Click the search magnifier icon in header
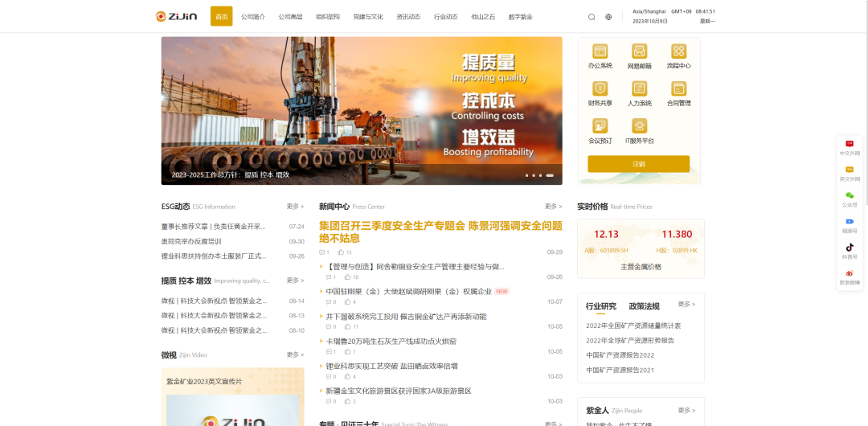The image size is (868, 426). (x=592, y=17)
